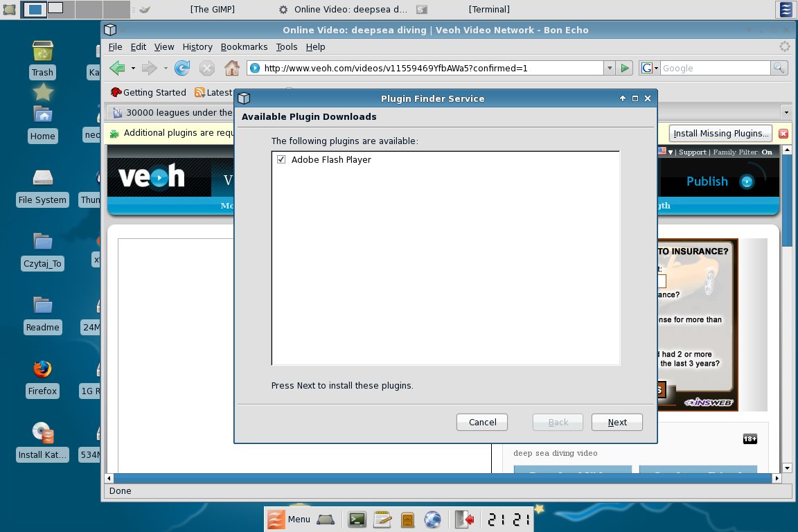
Task: Click the green Go arrow beside the URL
Action: (624, 68)
